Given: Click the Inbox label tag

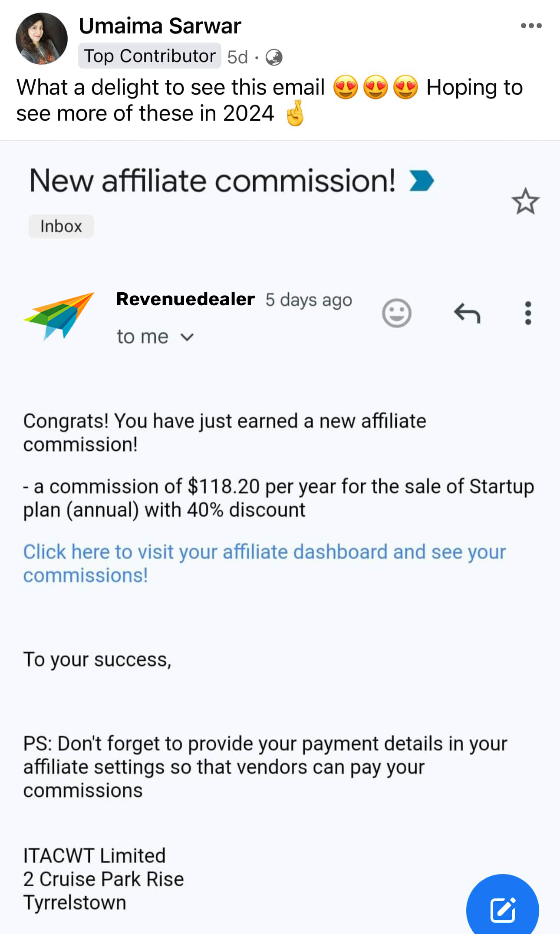Looking at the screenshot, I should (x=61, y=226).
